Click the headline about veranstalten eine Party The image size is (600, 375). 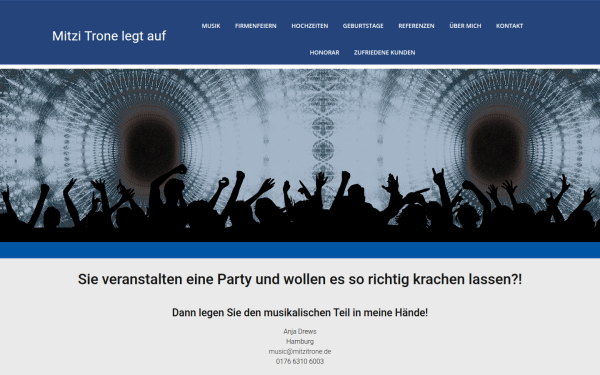pos(300,279)
